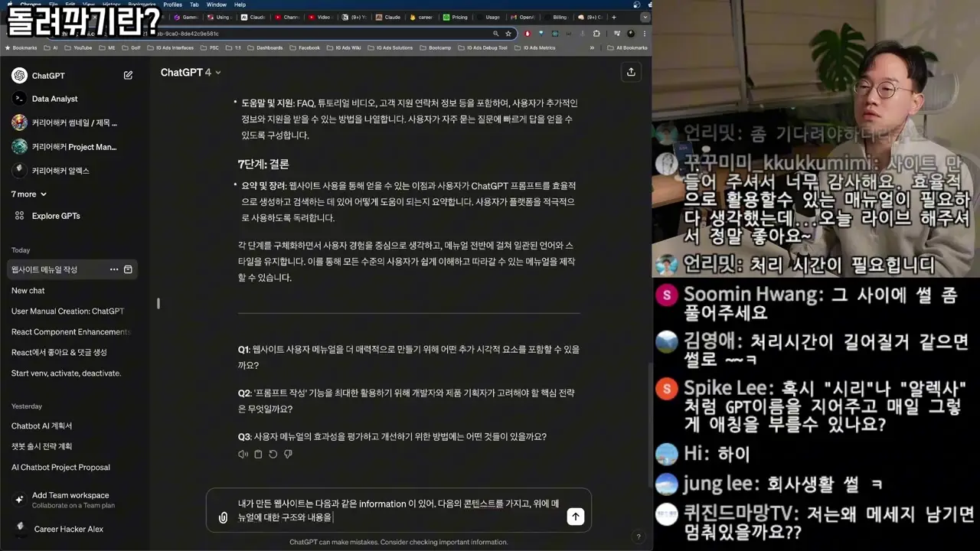Image resolution: width=980 pixels, height=551 pixels.
Task: Click the suggested Q3 follow-up question
Action: [392, 437]
